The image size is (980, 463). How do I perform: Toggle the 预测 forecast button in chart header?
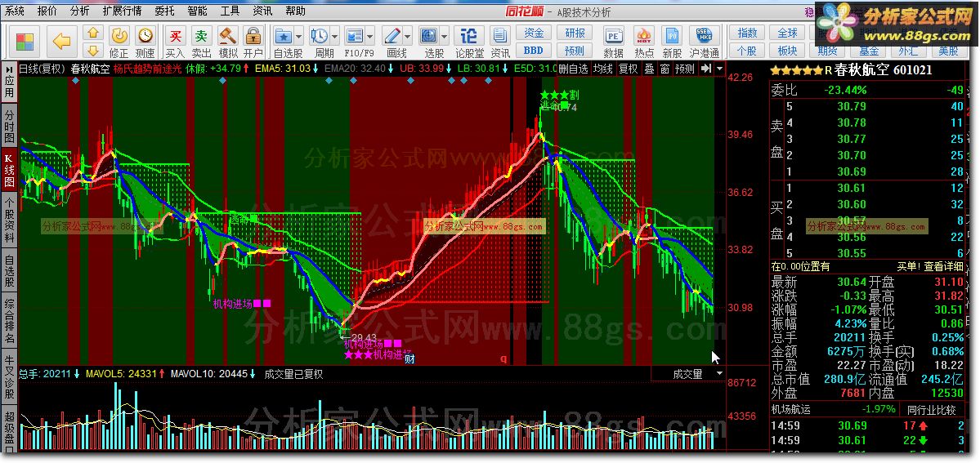point(685,69)
